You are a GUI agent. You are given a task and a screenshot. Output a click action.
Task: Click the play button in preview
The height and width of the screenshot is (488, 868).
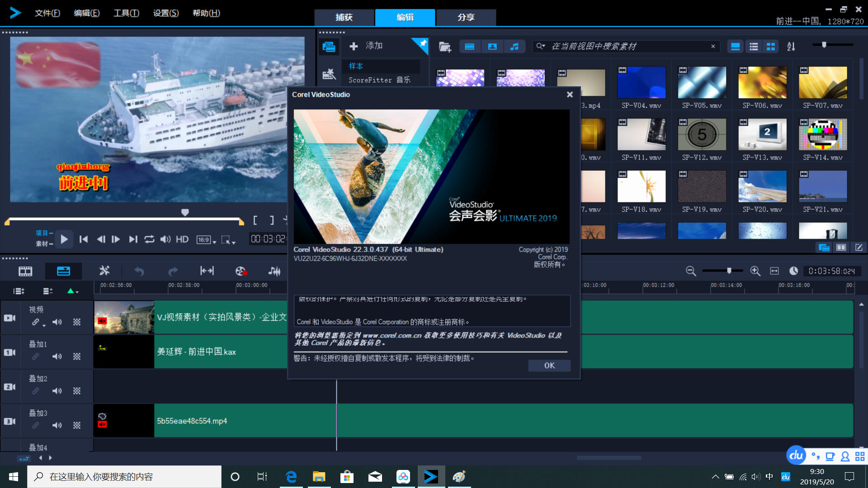click(64, 239)
